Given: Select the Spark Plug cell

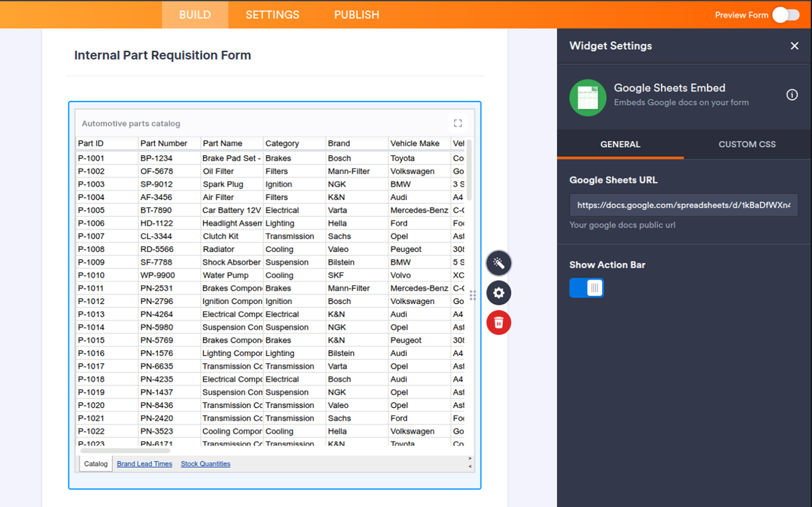Looking at the screenshot, I should [232, 184].
